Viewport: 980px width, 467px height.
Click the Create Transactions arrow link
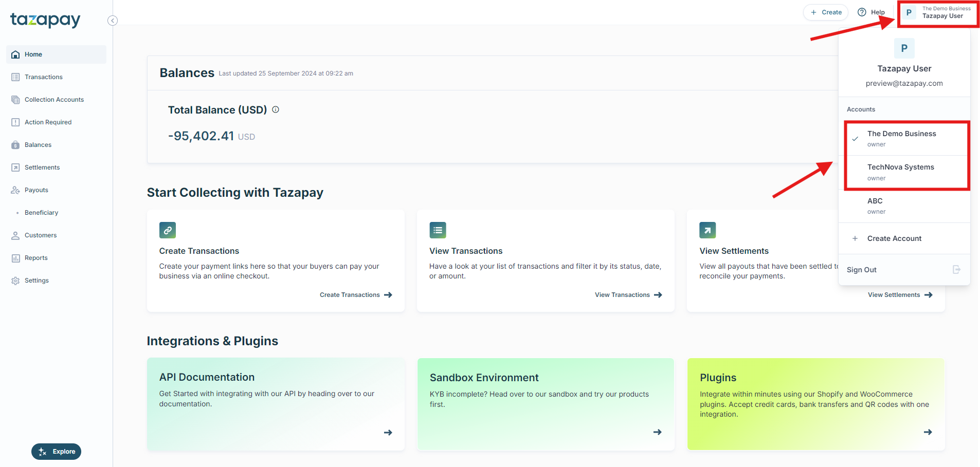point(356,295)
